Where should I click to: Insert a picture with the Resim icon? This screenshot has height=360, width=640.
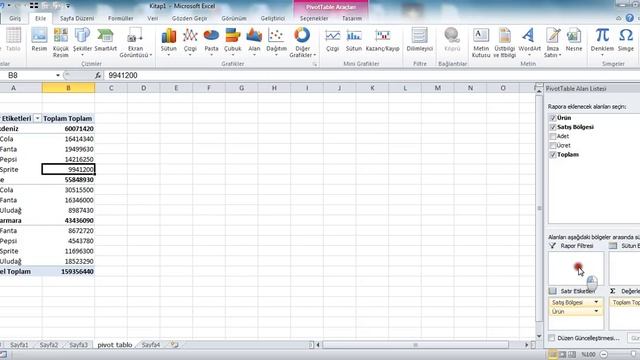pyautogui.click(x=39, y=40)
